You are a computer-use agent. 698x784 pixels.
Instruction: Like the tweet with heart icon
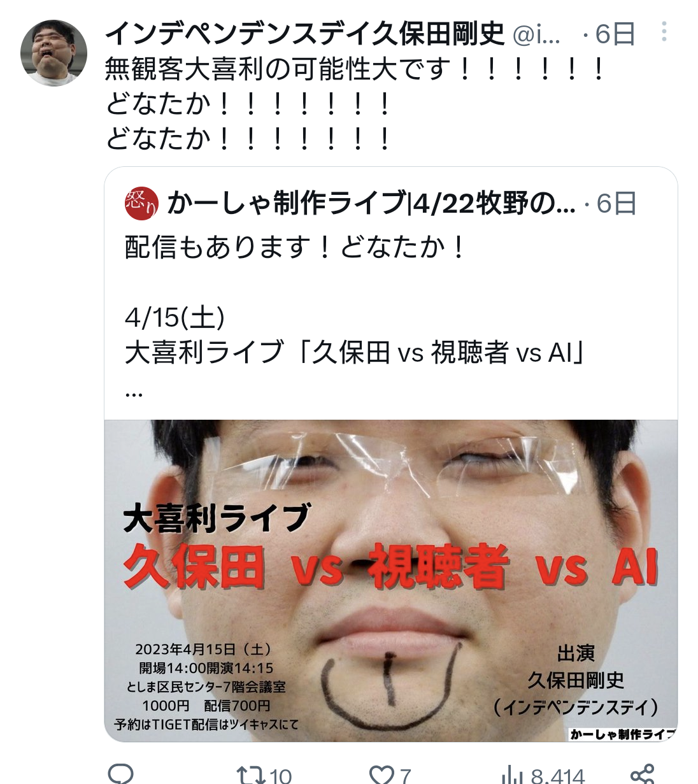pos(382,775)
